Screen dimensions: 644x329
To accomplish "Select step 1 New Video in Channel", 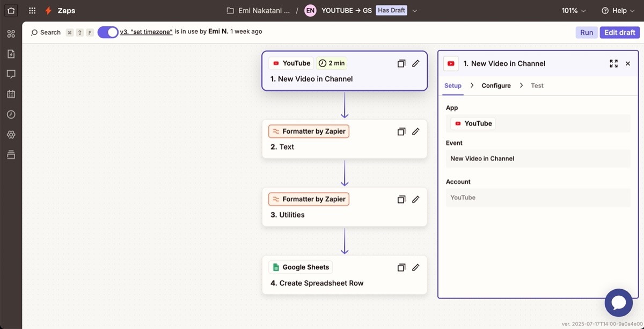I will 345,71.
